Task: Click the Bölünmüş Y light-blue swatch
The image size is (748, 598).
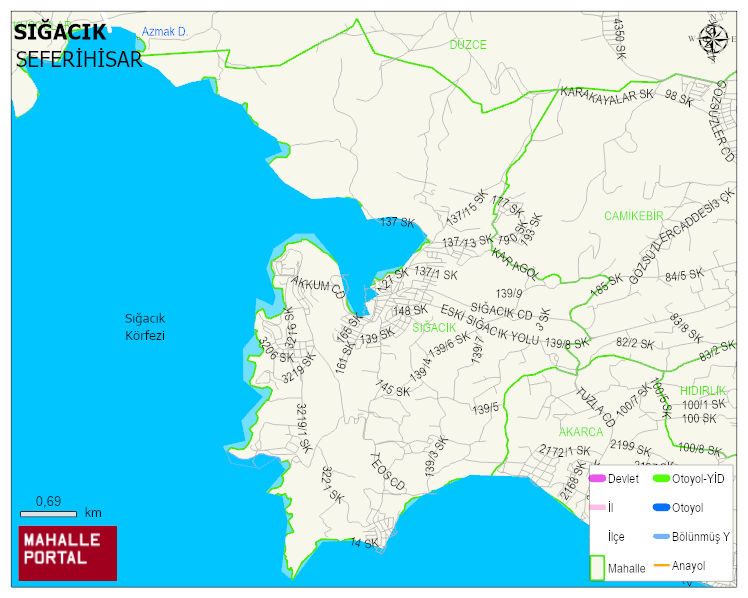Action: click(x=661, y=536)
